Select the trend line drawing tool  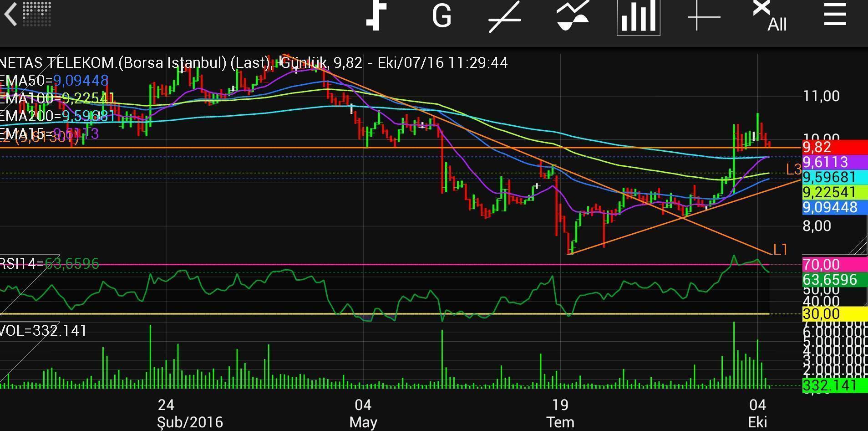tap(504, 17)
